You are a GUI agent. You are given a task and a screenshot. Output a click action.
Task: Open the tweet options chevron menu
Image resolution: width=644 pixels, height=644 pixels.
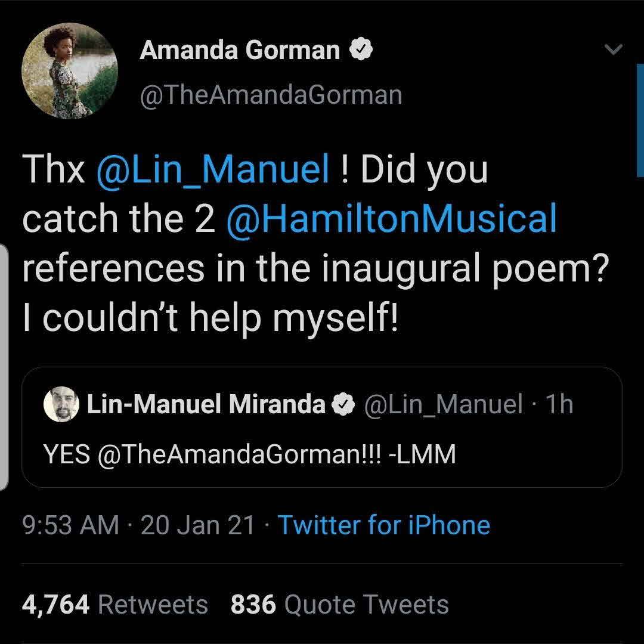pos(614,49)
